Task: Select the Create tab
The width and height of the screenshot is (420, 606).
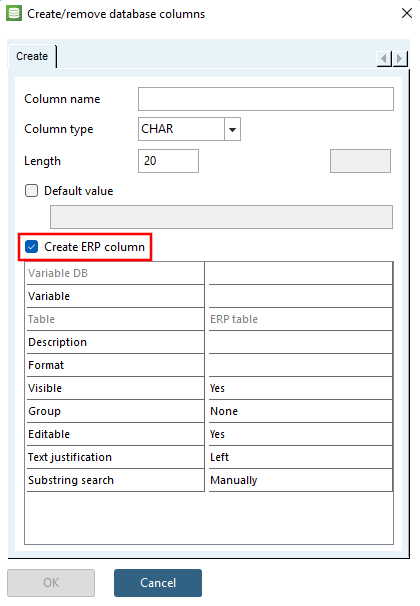Action: pyautogui.click(x=32, y=56)
